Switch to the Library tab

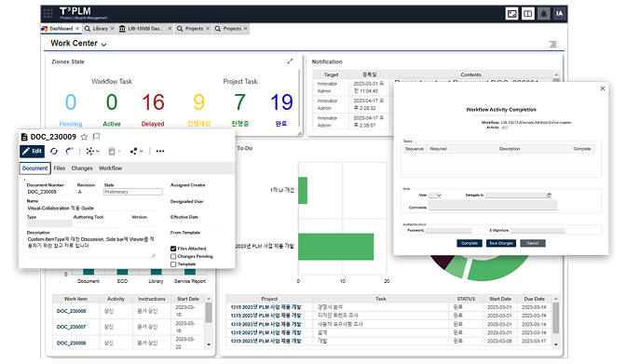[99, 29]
